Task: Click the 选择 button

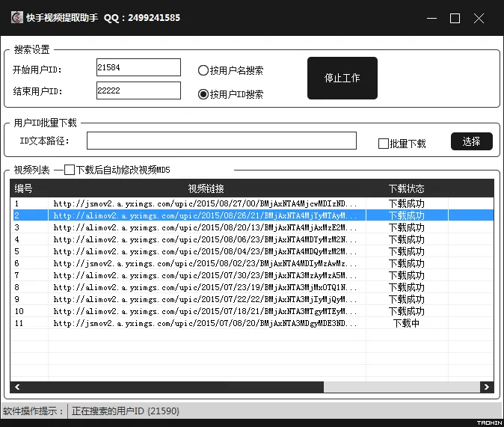Action: (x=471, y=141)
